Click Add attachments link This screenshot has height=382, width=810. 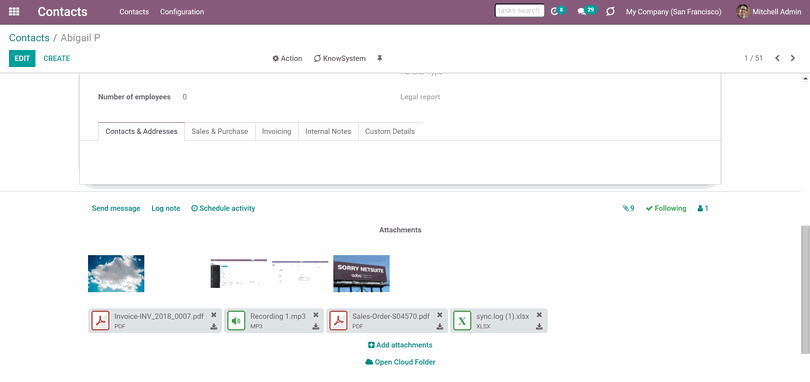pos(400,345)
